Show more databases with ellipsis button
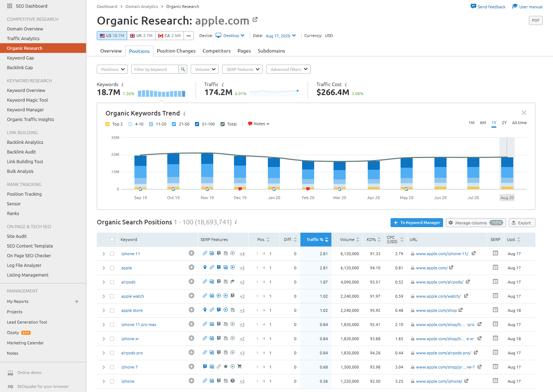 pyautogui.click(x=189, y=36)
